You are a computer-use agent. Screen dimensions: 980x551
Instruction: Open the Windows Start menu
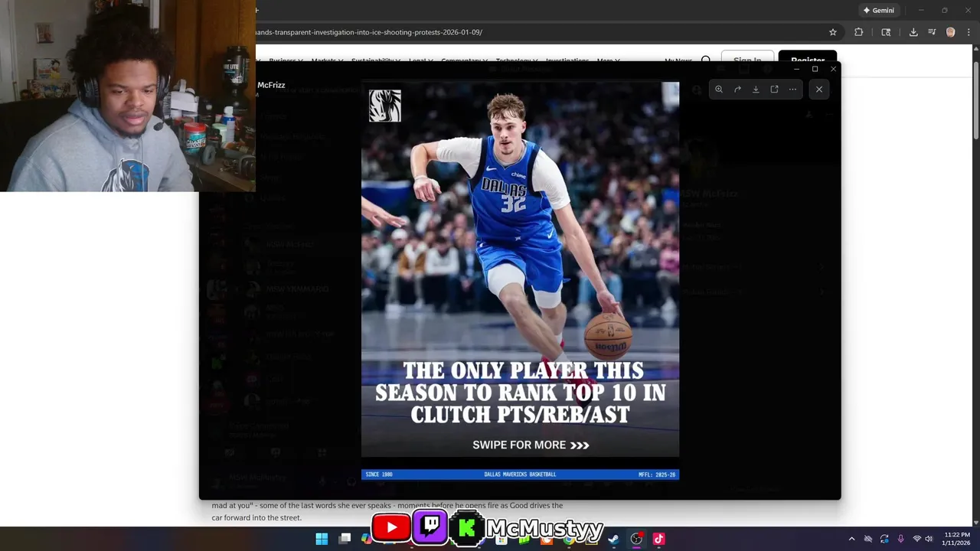322,539
